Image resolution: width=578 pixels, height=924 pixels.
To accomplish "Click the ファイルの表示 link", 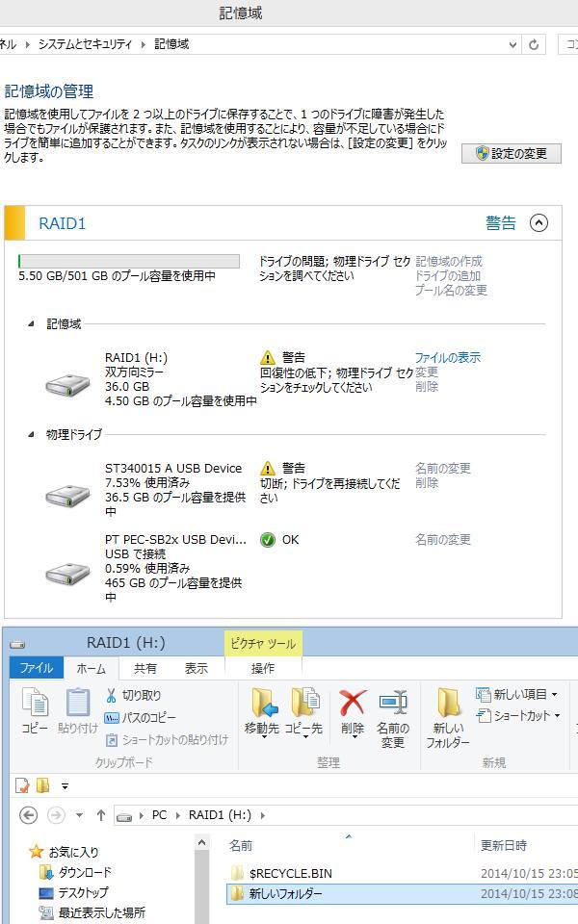I will click(447, 357).
